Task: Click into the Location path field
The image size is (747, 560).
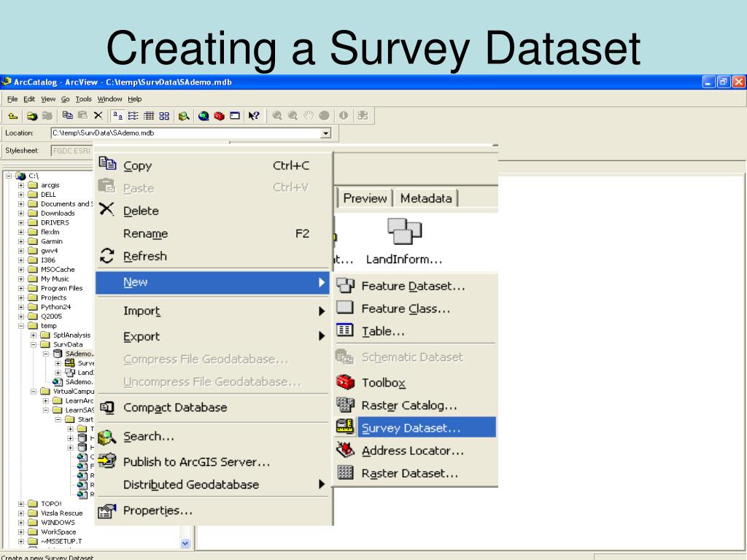Action: (x=186, y=133)
